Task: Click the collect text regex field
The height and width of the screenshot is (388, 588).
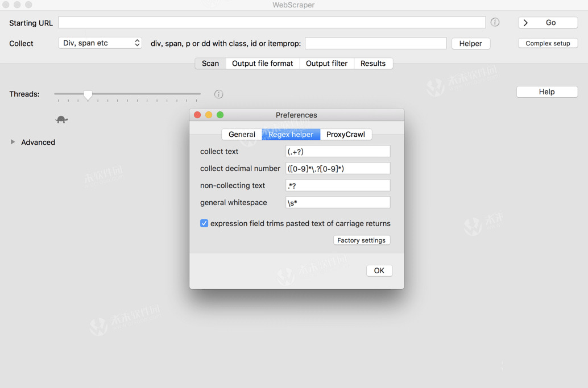Action: (x=338, y=151)
